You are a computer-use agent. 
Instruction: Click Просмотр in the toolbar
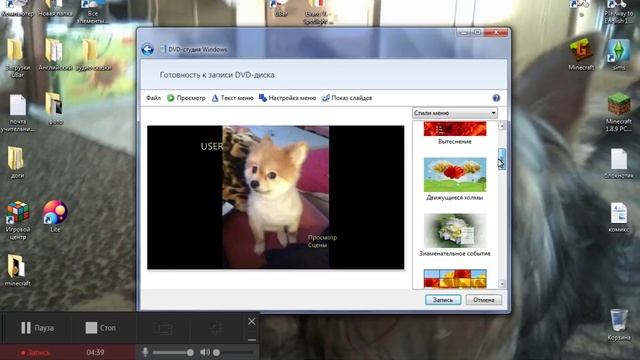coord(186,98)
